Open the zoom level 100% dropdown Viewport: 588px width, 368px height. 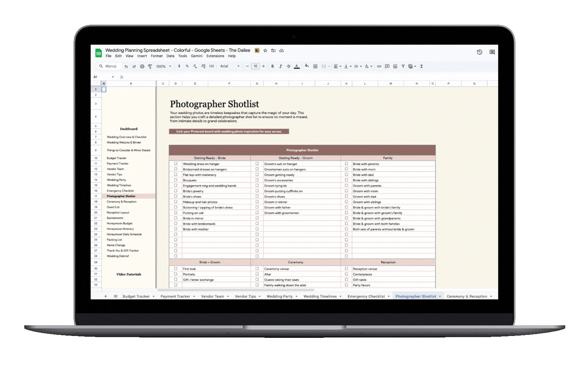pos(164,67)
